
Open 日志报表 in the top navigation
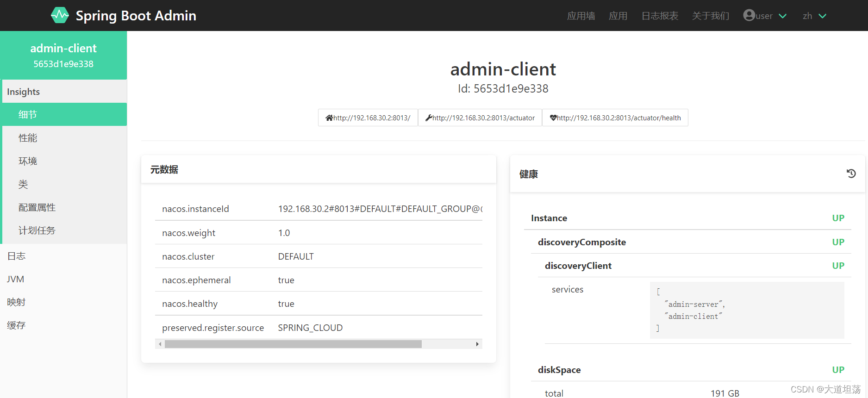(660, 16)
